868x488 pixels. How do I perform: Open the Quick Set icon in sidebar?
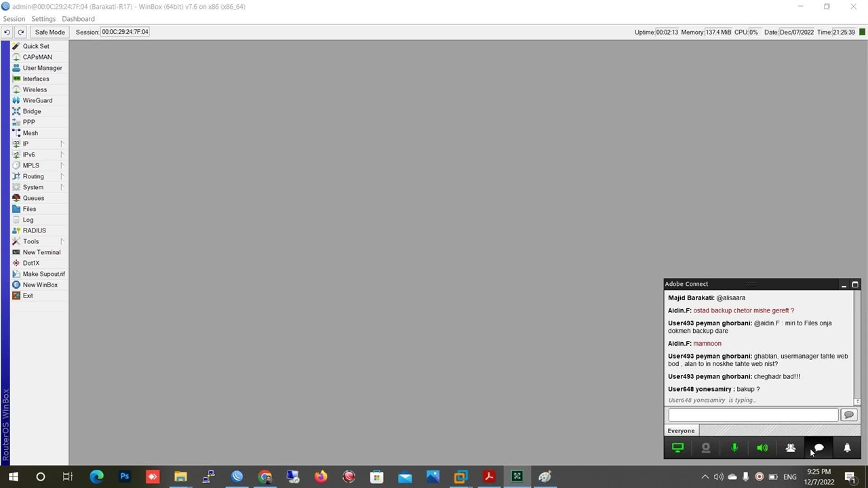pyautogui.click(x=16, y=46)
